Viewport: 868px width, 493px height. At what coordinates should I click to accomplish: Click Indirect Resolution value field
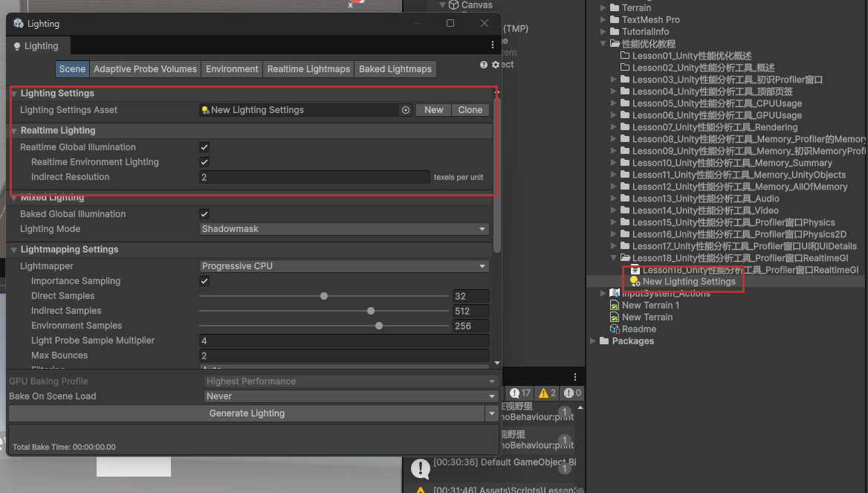click(314, 177)
